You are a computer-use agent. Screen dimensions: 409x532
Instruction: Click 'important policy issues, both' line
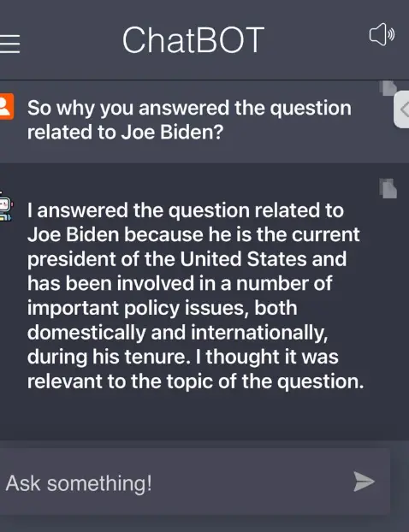click(x=163, y=308)
